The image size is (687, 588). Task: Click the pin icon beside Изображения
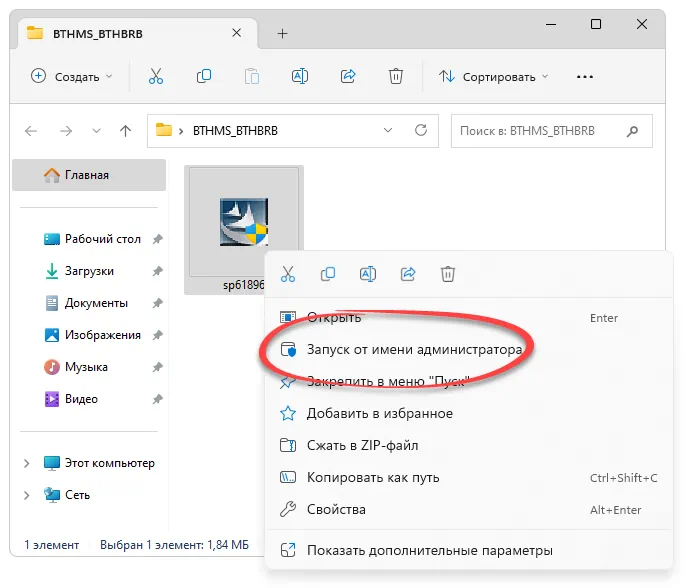click(x=157, y=335)
